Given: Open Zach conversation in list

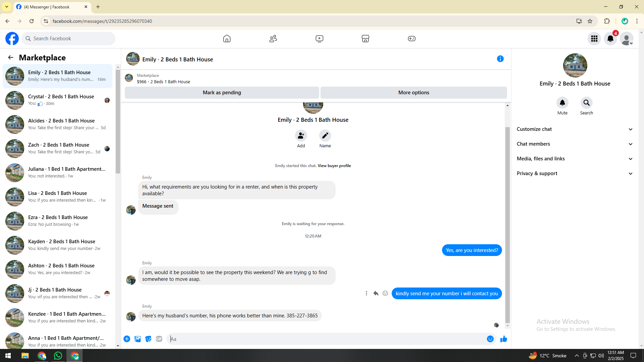Looking at the screenshot, I should coord(57,149).
